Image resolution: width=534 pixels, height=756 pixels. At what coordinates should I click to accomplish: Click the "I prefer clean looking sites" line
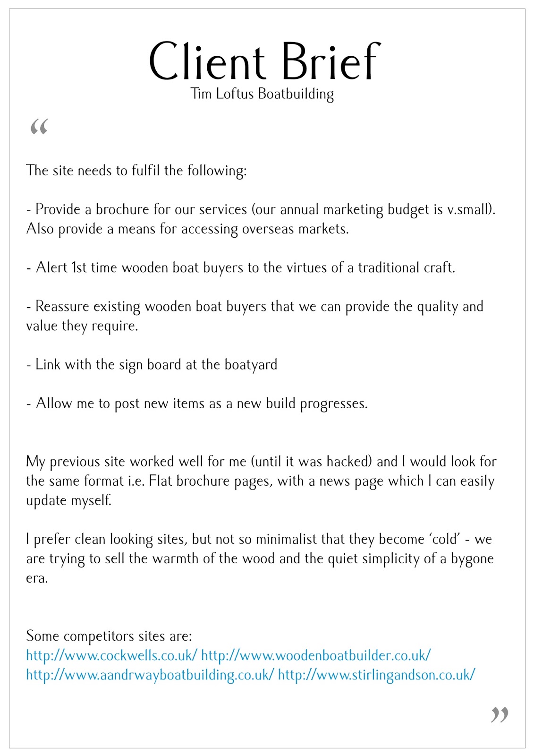(259, 539)
